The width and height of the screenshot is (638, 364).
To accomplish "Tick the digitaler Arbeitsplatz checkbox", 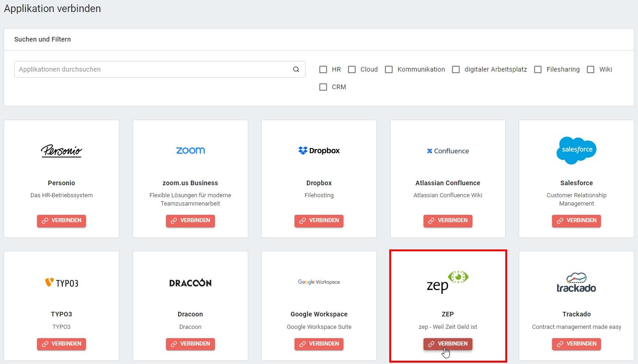I will click(456, 69).
